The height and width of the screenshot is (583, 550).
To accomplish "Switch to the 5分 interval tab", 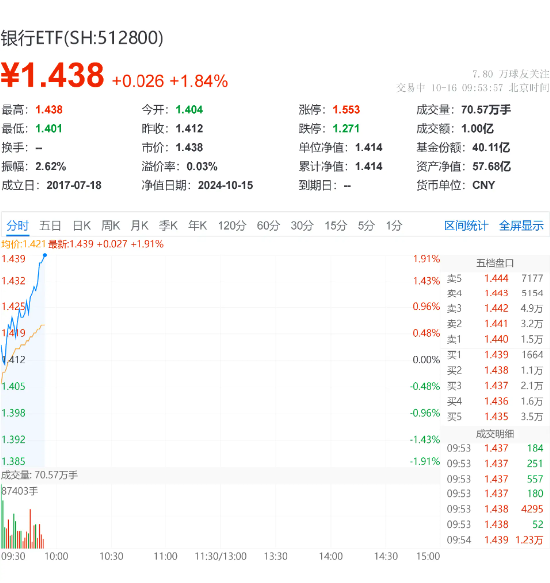I will pyautogui.click(x=366, y=225).
